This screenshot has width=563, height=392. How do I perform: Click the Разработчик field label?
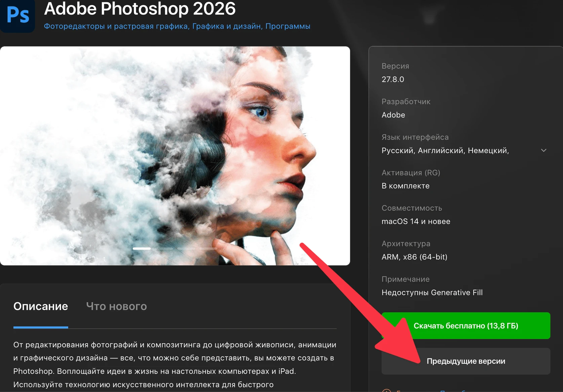tap(406, 102)
